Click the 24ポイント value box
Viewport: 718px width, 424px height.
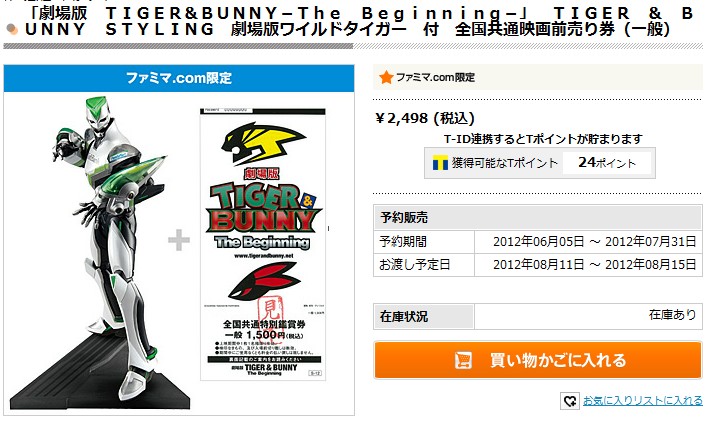pyautogui.click(x=607, y=163)
